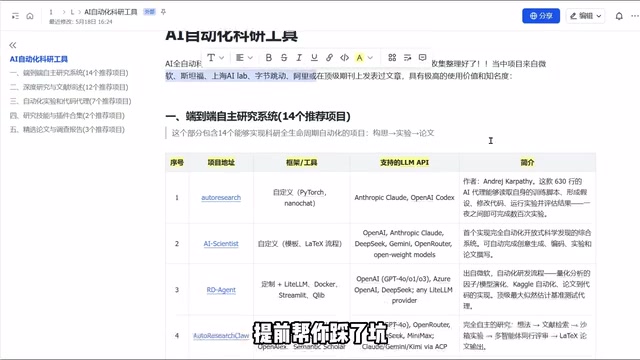This screenshot has height=360, width=640.
Task: Click the block grid icon in toolbar
Action: 392,58
